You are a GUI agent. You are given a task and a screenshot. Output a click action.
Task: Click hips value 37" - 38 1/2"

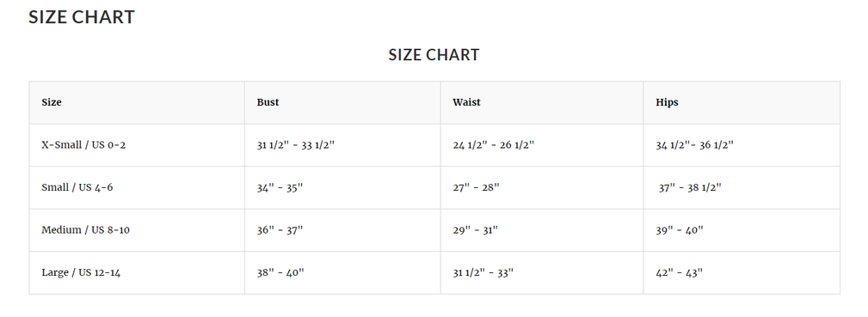click(690, 187)
